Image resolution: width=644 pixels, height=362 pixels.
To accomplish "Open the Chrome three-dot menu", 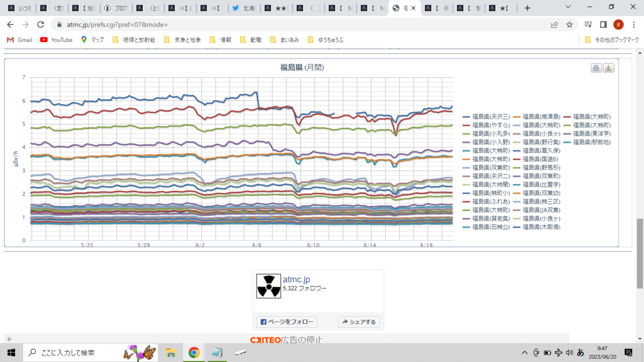I will click(634, 25).
